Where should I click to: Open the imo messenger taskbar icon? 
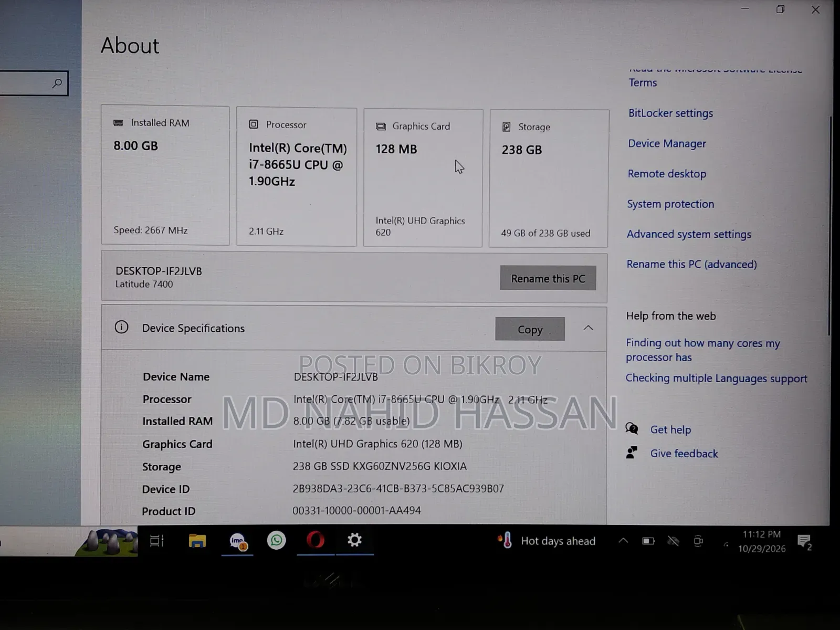pos(237,541)
